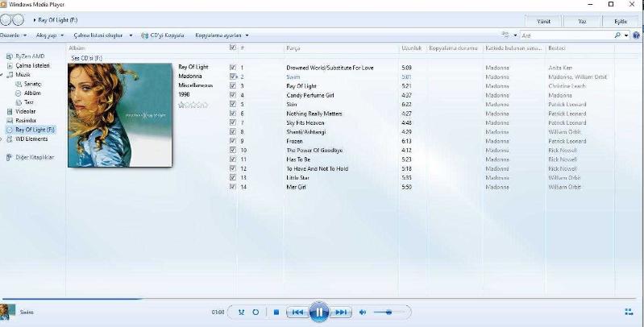Image resolution: width=644 pixels, height=327 pixels.
Task: Toggle the repeat button
Action: click(256, 312)
